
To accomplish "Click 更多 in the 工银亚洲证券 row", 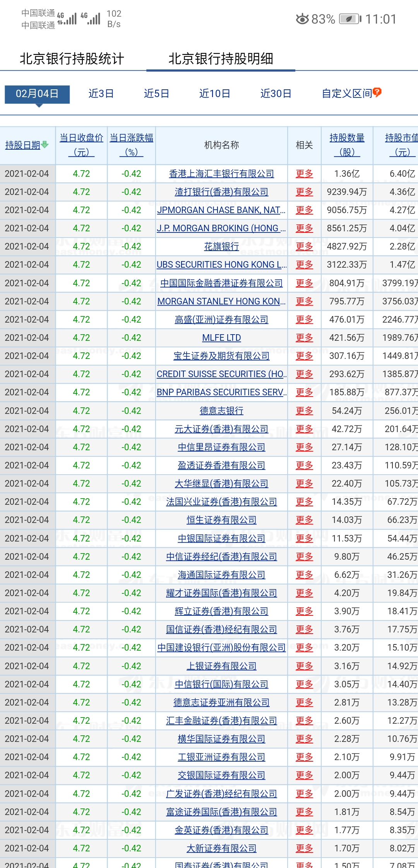I will click(x=304, y=757).
